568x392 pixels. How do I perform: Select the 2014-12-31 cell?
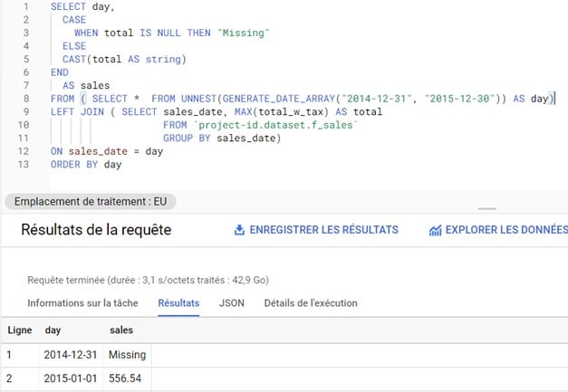coord(71,355)
